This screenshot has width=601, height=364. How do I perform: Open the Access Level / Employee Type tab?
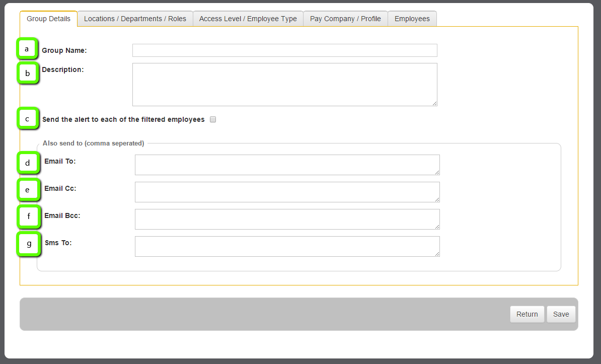(x=248, y=19)
